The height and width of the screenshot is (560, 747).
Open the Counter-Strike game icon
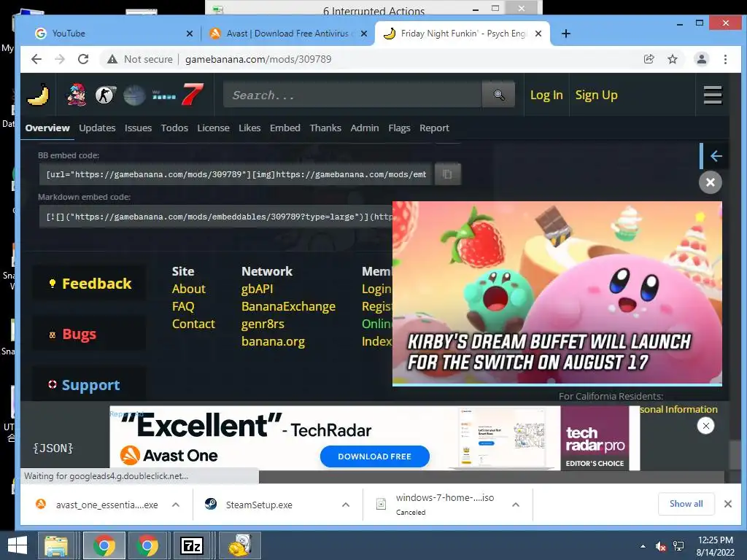(x=105, y=96)
